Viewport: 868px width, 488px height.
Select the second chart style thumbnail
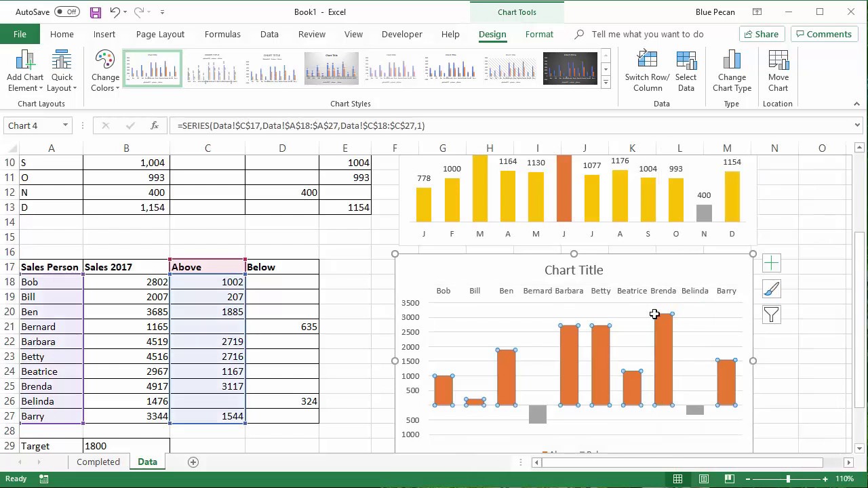(x=212, y=68)
